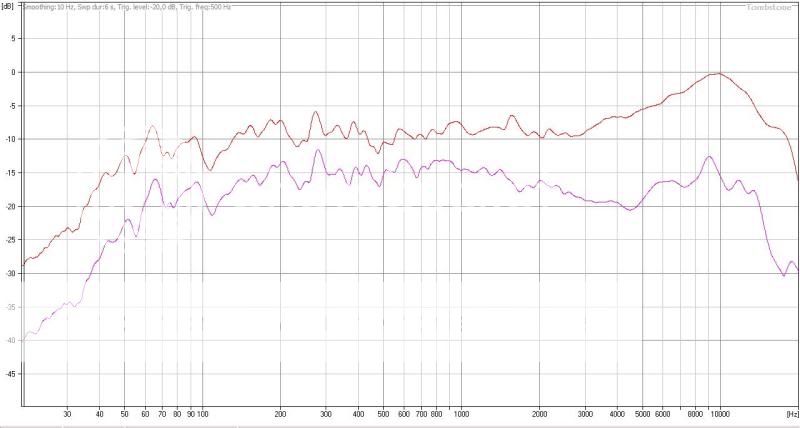This screenshot has height=428, width=800.
Task: Click the red curve peak near 65 Hz
Action: 152,126
